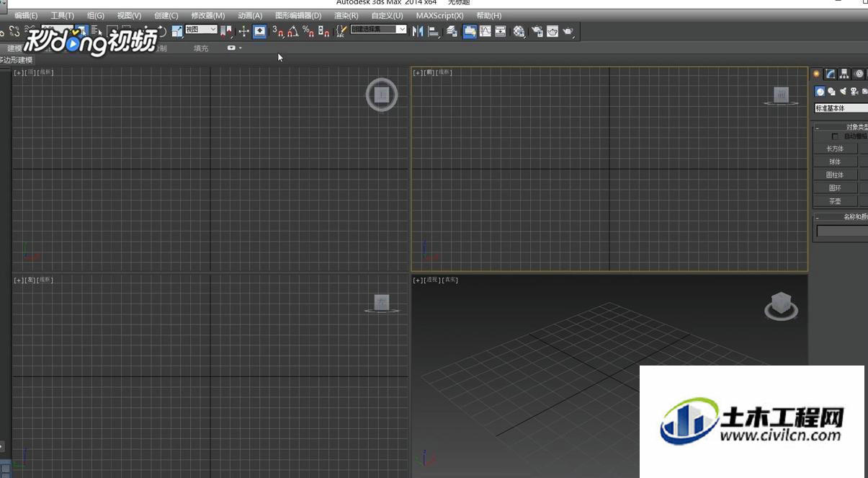Click the 长方体 object button
This screenshot has width=868, height=478.
(835, 149)
